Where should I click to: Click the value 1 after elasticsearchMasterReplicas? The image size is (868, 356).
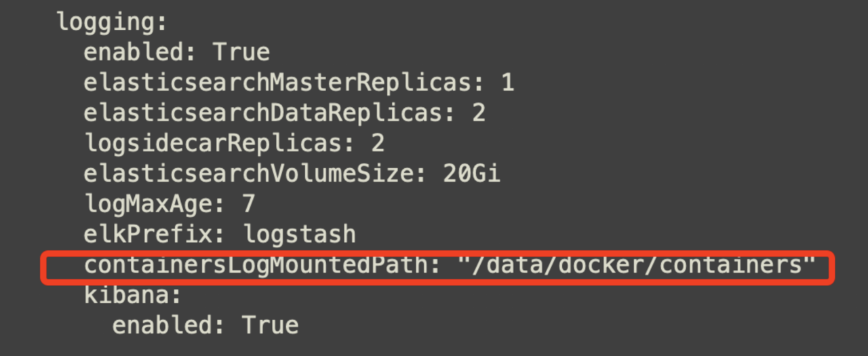(x=507, y=83)
